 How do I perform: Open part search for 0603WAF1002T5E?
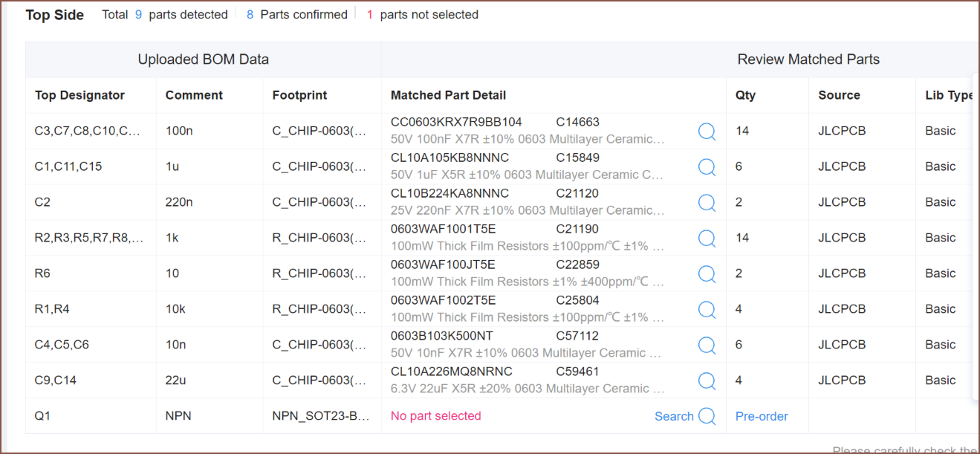tap(707, 310)
